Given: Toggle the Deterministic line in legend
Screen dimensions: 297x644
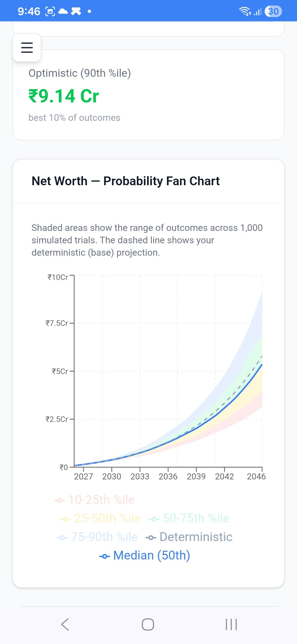Looking at the screenshot, I should 189,537.
